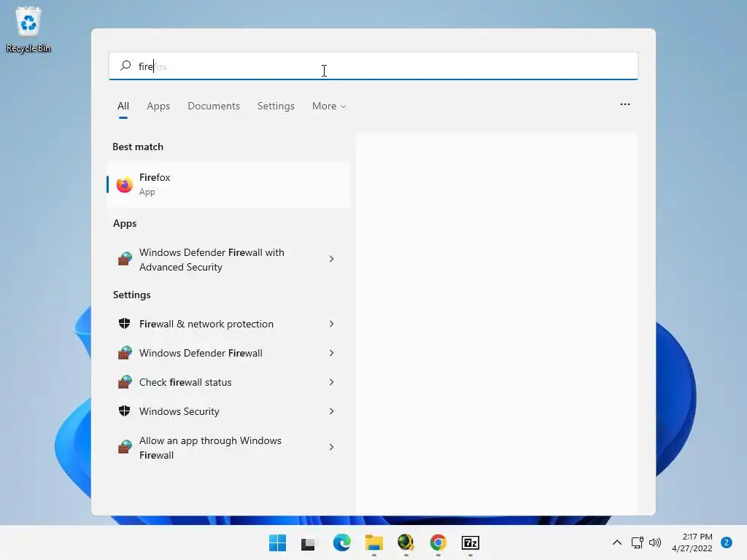Select 'Windows Defender Firewall' settings text
Image resolution: width=747 pixels, height=560 pixels.
coord(201,353)
